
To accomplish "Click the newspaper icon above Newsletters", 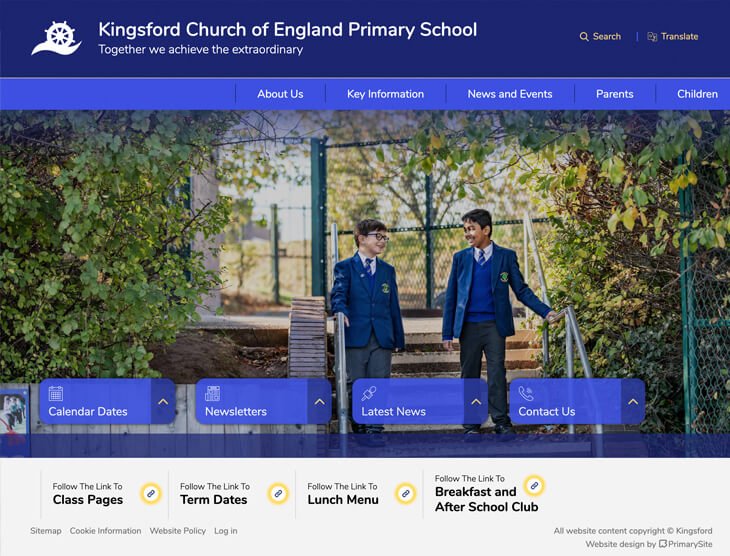I will (x=212, y=393).
